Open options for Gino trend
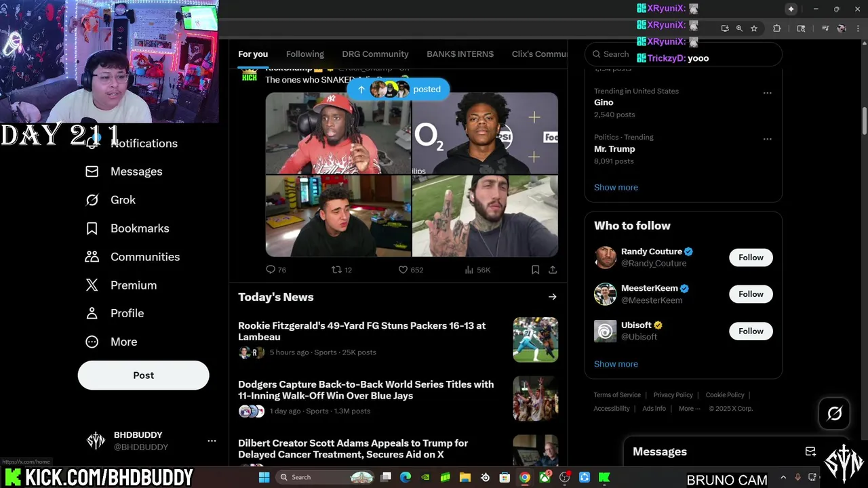868x488 pixels. [767, 93]
